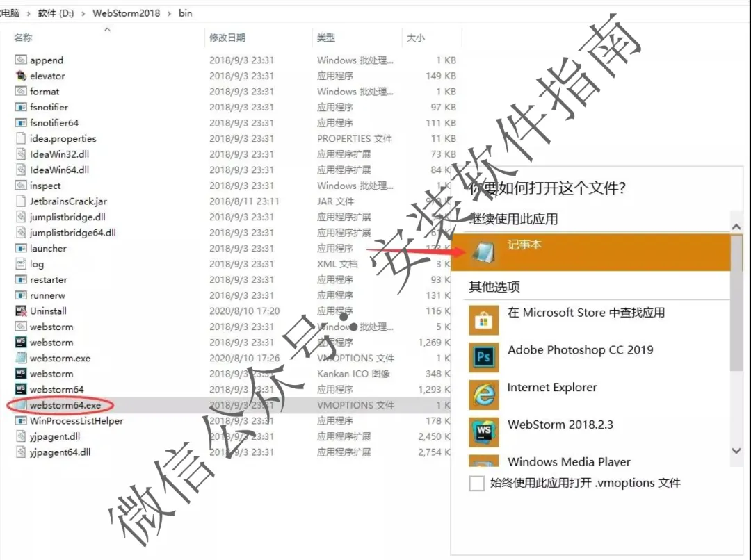The image size is (751, 560).
Task: Sort files by 类型 column header
Action: [326, 38]
